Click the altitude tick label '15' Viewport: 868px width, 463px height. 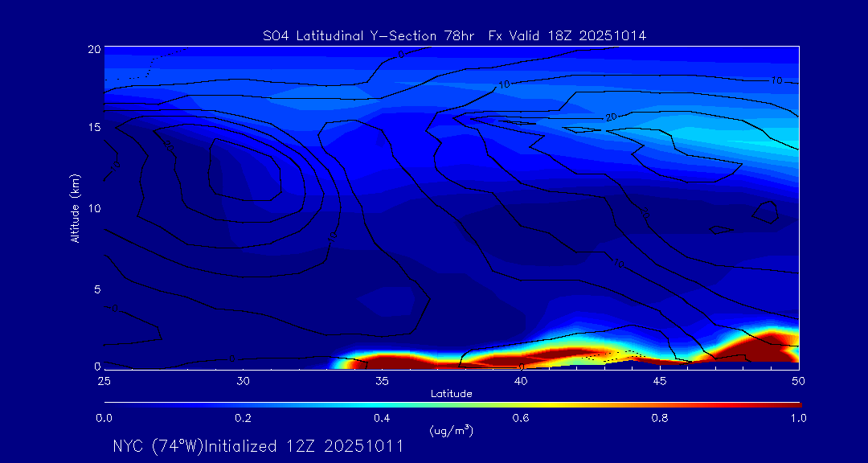click(95, 127)
